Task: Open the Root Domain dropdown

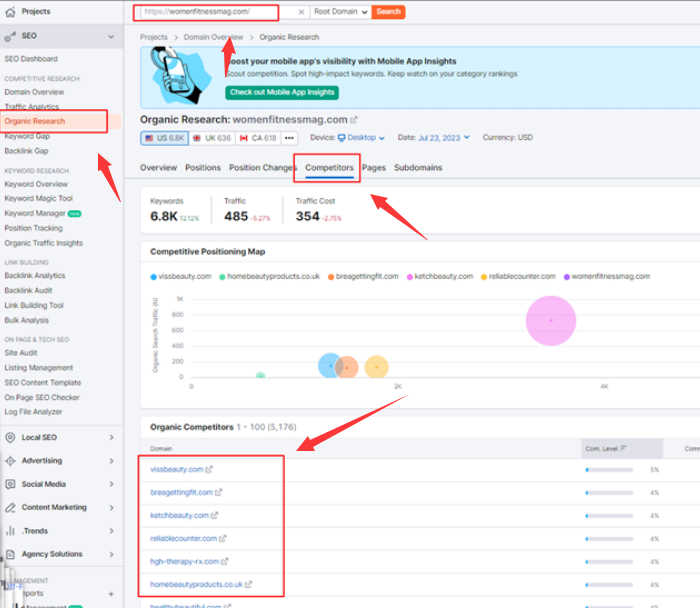Action: (x=338, y=12)
